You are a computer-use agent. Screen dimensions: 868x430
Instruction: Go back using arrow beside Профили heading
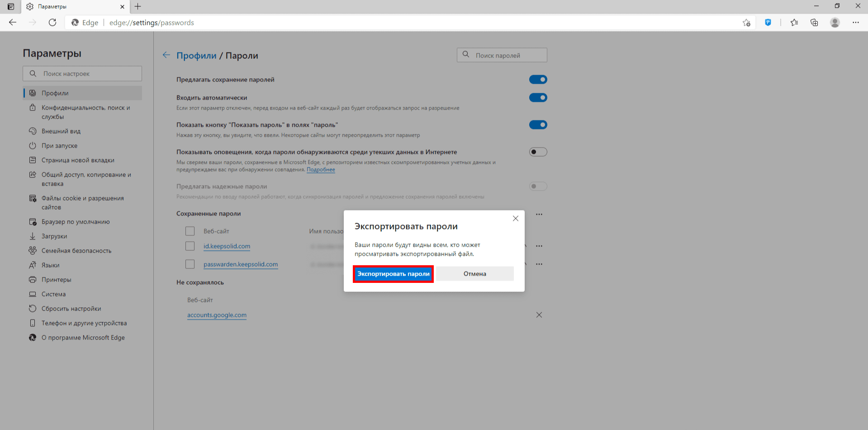coord(166,55)
